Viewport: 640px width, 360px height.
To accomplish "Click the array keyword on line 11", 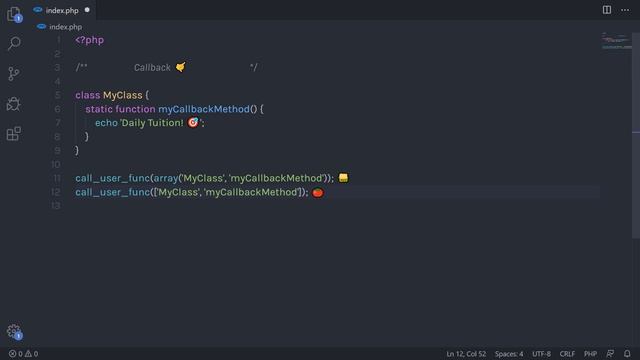I will pyautogui.click(x=166, y=178).
